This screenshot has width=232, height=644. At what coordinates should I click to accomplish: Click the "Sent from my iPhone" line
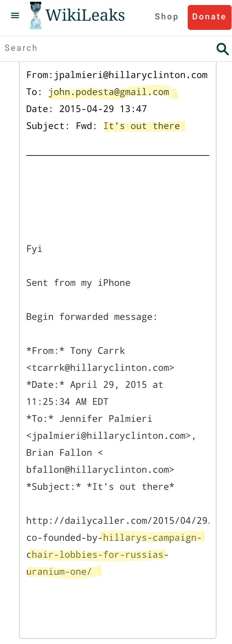(78, 283)
